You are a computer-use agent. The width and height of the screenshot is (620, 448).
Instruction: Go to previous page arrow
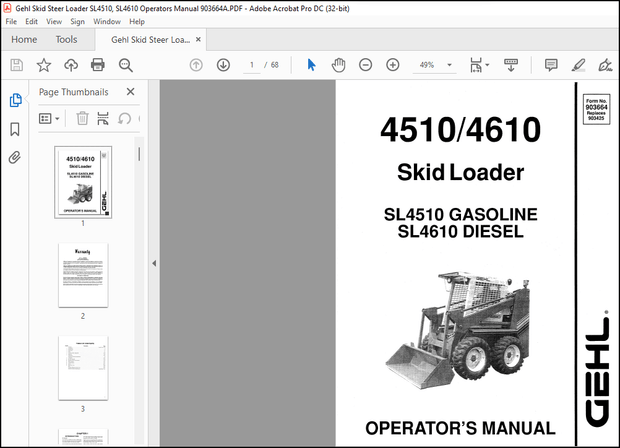(196, 65)
